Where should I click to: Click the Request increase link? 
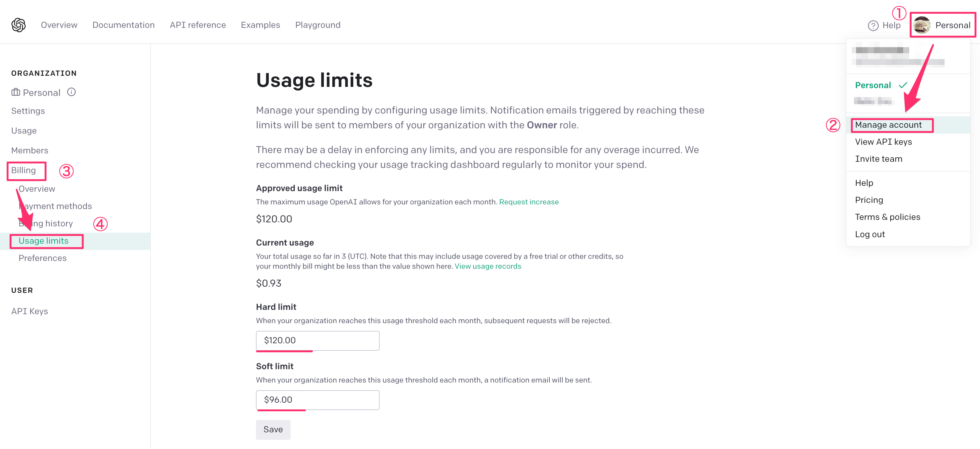tap(528, 202)
